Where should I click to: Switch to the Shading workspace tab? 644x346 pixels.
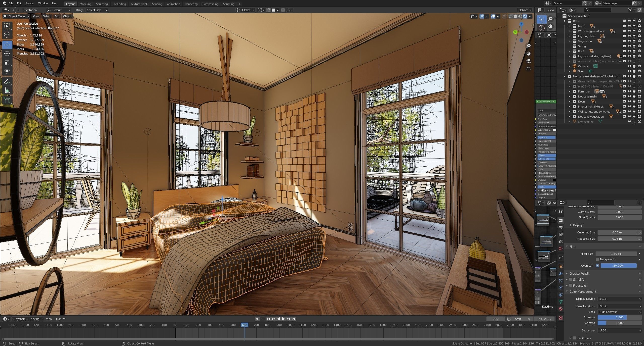pyautogui.click(x=157, y=4)
